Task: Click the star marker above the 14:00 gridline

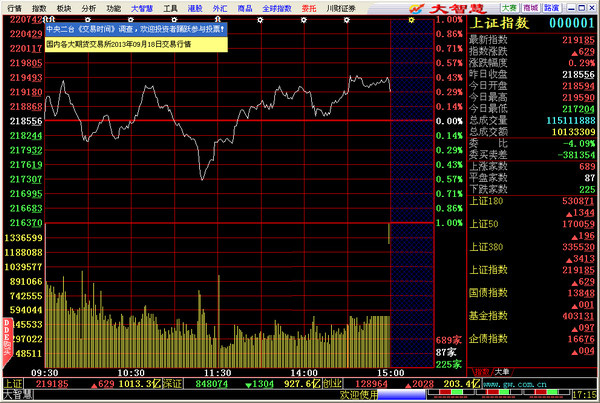Action: coord(303,20)
